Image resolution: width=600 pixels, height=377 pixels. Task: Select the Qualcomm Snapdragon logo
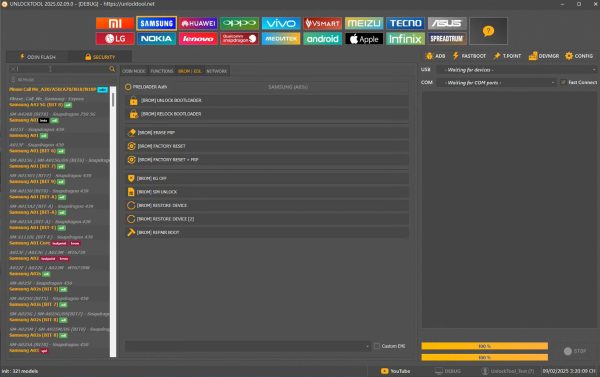[239, 39]
